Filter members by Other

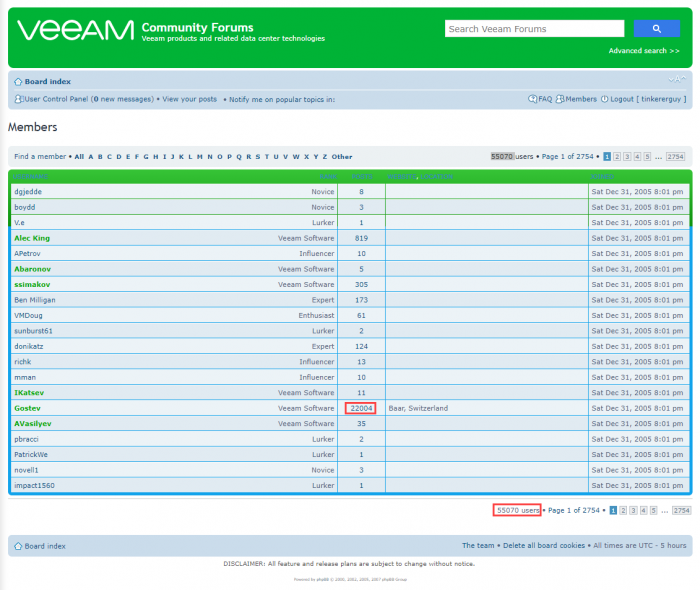[342, 157]
